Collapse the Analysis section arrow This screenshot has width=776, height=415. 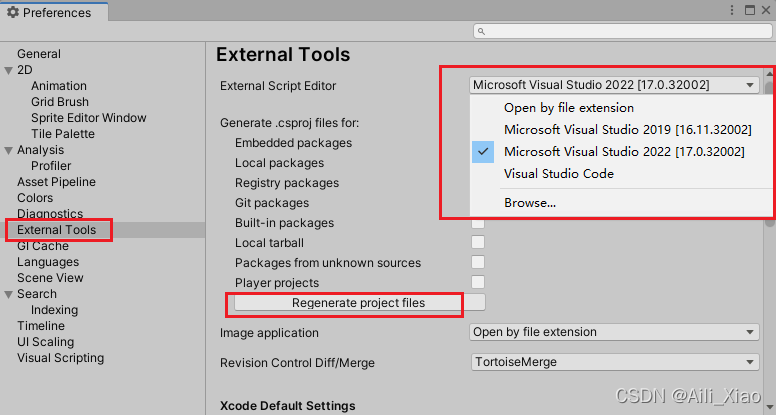[x=8, y=150]
